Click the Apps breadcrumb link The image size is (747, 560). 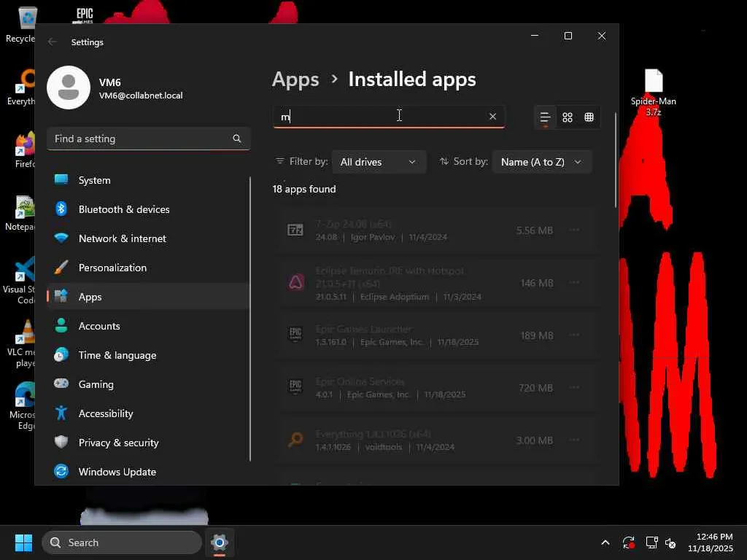pyautogui.click(x=295, y=79)
